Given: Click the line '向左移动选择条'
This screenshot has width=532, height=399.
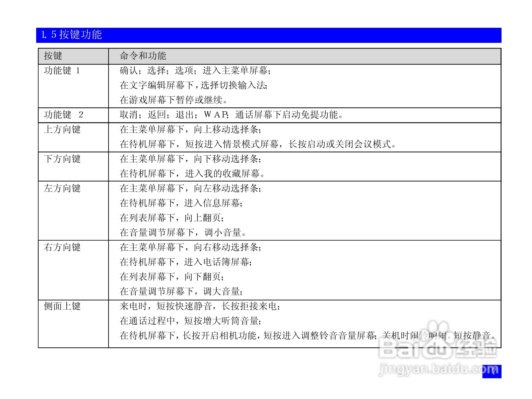Looking at the screenshot, I should click(190, 188).
